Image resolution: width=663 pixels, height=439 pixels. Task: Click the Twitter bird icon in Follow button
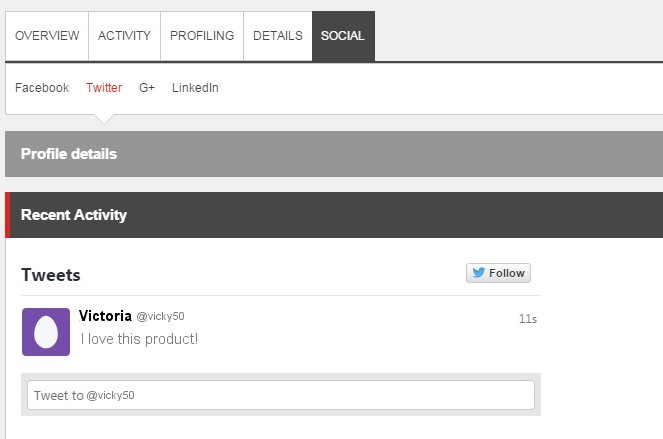(479, 273)
